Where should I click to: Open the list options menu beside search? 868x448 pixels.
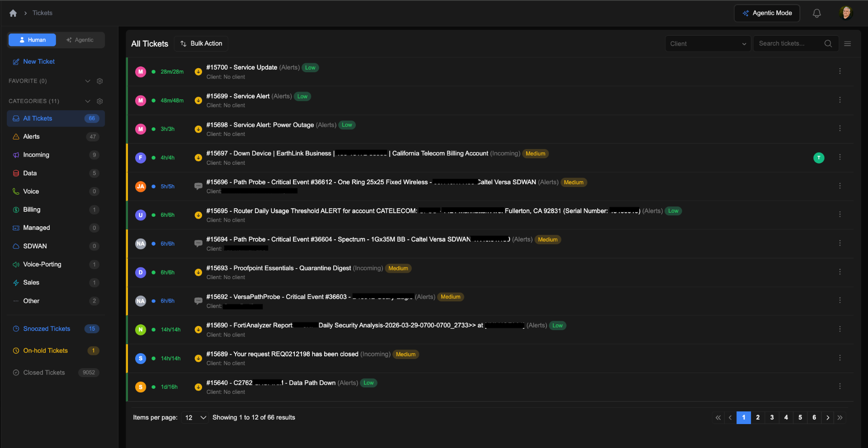848,43
